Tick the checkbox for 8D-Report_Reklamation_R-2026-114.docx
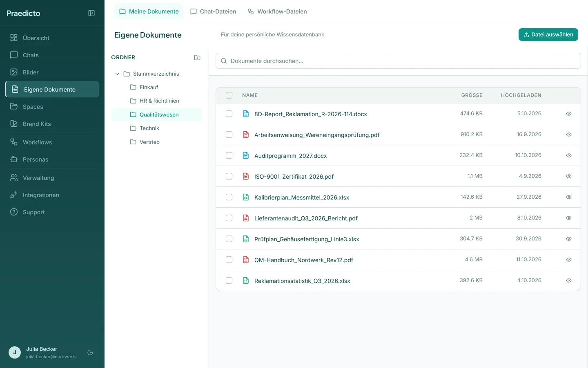Screen dimensions: 588x368 click(x=229, y=114)
